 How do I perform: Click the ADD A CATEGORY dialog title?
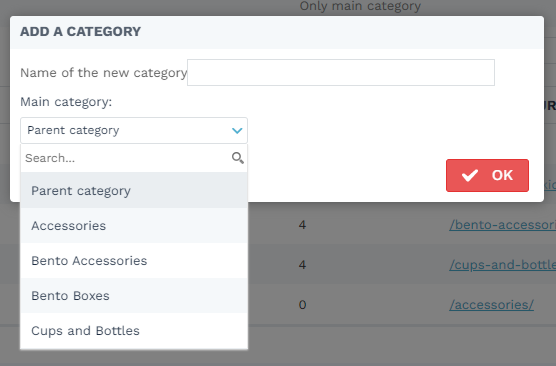(80, 32)
